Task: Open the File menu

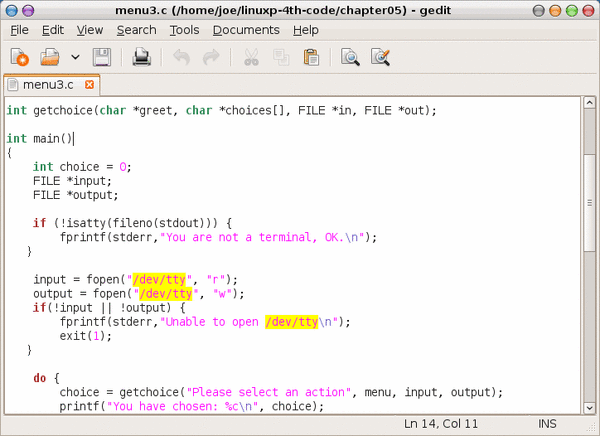Action: click(x=20, y=30)
